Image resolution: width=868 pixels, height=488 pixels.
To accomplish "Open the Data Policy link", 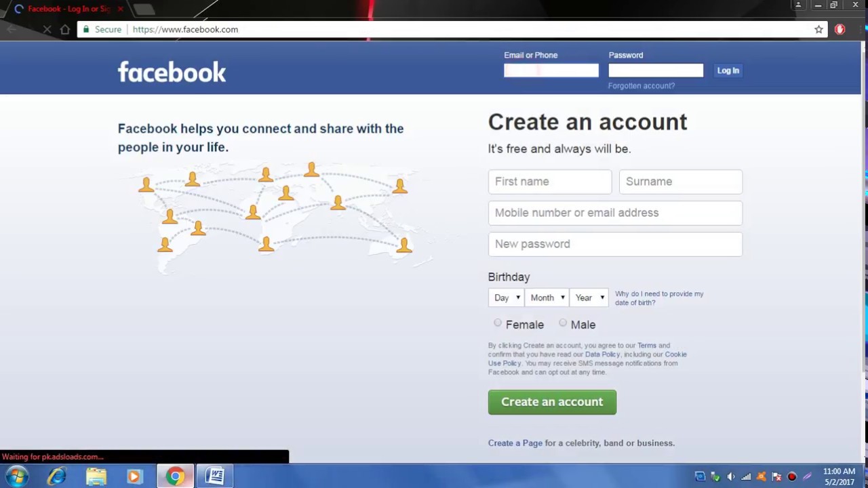I will pos(603,354).
